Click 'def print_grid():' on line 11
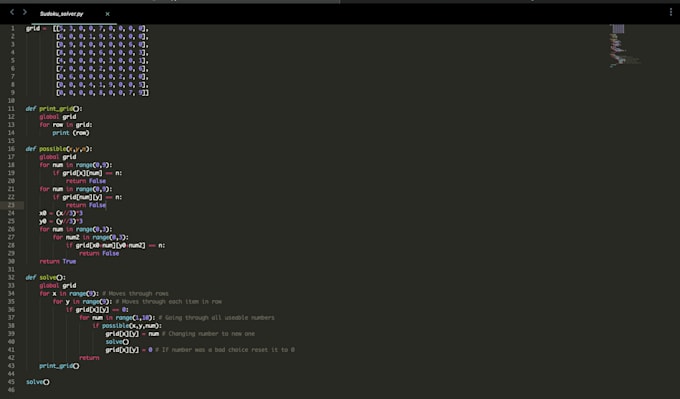Image resolution: width=680 pixels, height=399 pixels. coord(54,109)
